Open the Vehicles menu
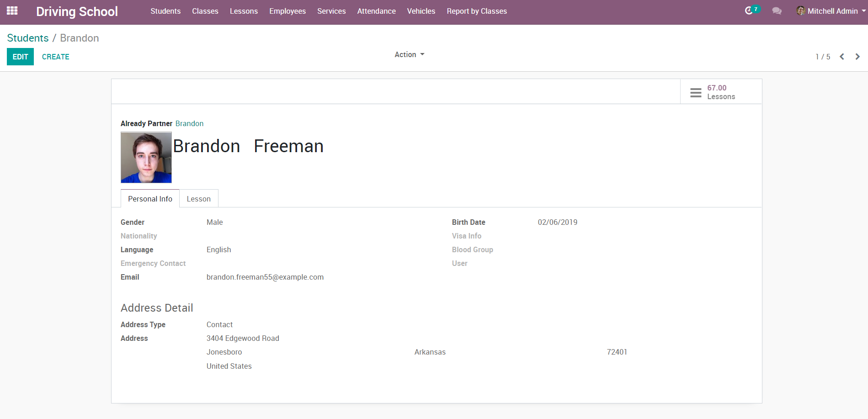 click(421, 11)
